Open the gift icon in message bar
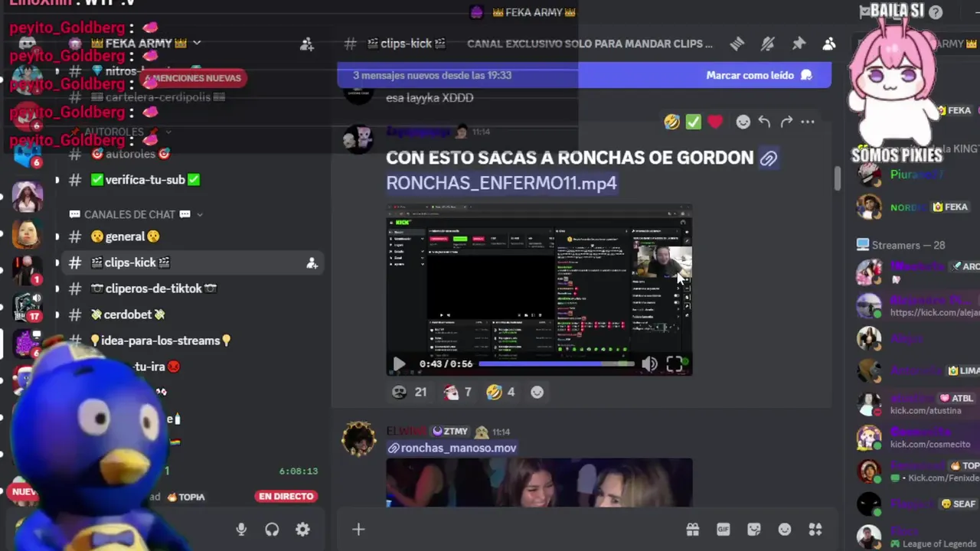Screen dimensions: 980x551 (693, 529)
